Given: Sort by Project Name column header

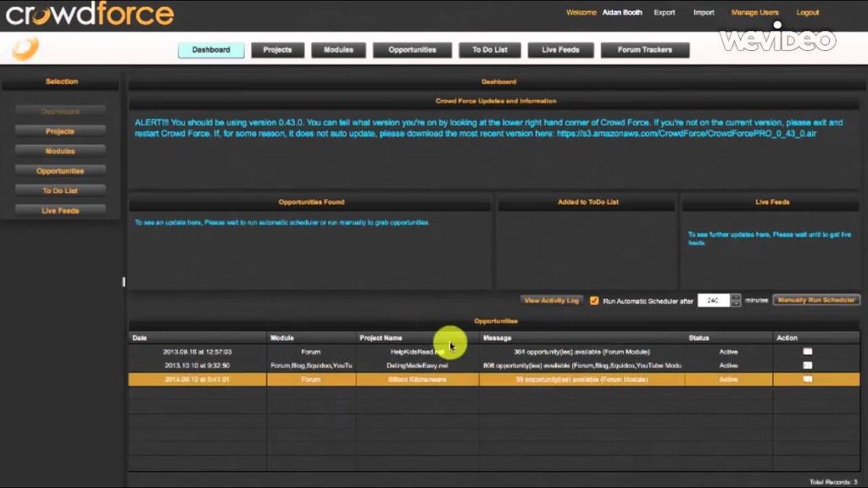Looking at the screenshot, I should pos(417,337).
